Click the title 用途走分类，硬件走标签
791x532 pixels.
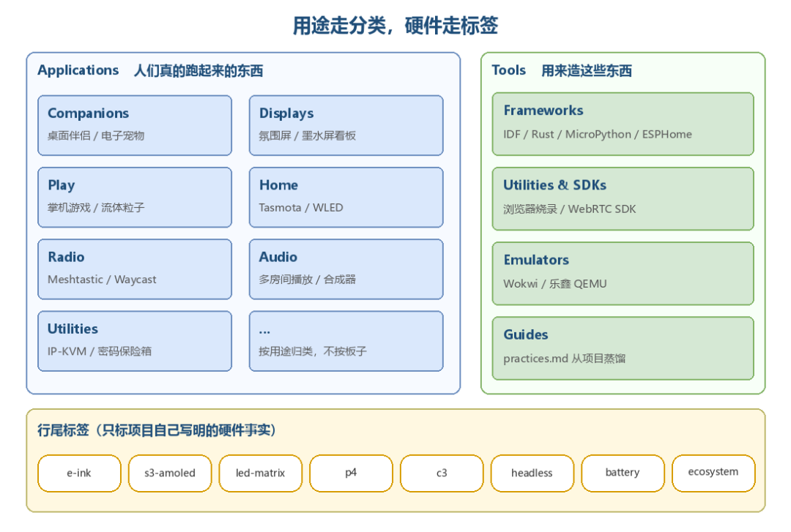395,25
